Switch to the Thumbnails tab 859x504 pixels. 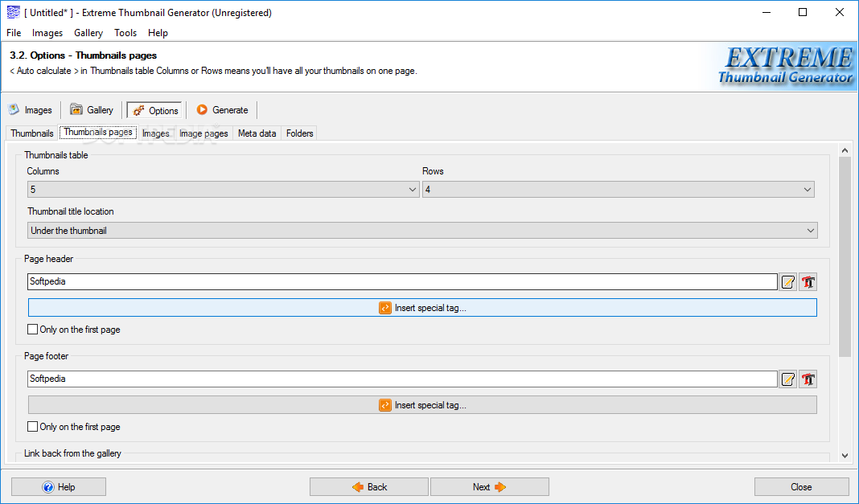click(x=32, y=133)
